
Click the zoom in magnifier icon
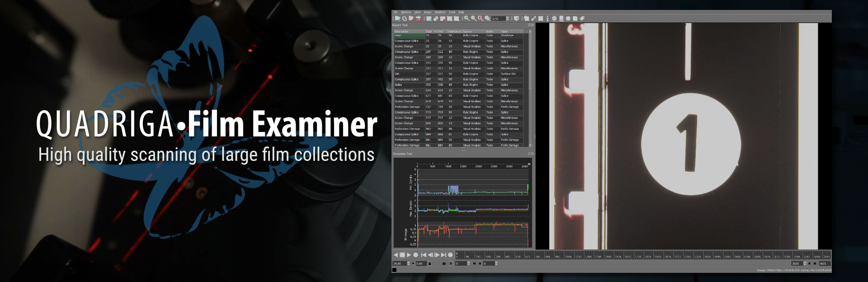pyautogui.click(x=467, y=19)
